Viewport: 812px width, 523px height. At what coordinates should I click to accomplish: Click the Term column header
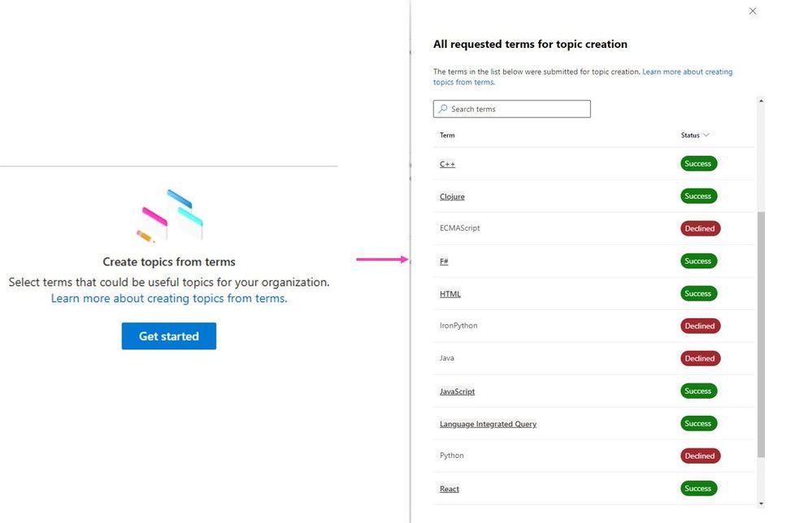[447, 136]
